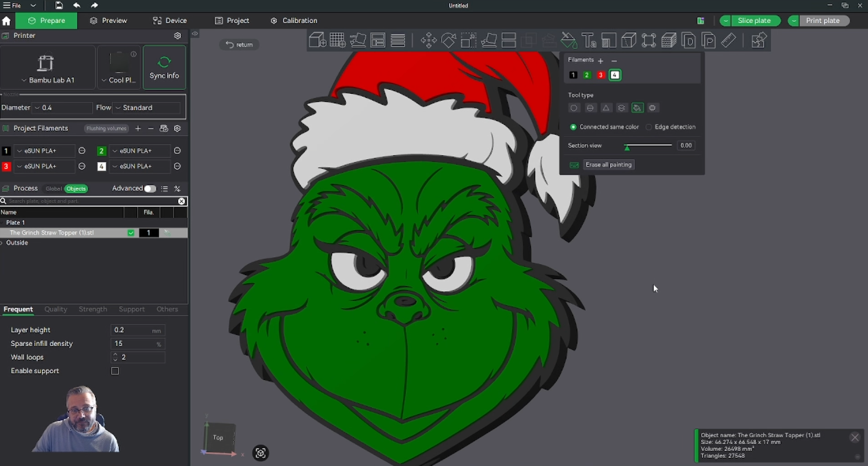Image resolution: width=868 pixels, height=466 pixels.
Task: Activate the Rotate tool in toolbar
Action: coord(449,40)
